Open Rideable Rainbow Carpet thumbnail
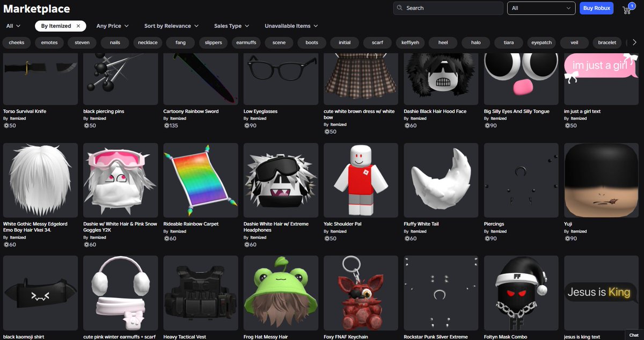Viewport: 644px width, 340px height. (x=201, y=180)
